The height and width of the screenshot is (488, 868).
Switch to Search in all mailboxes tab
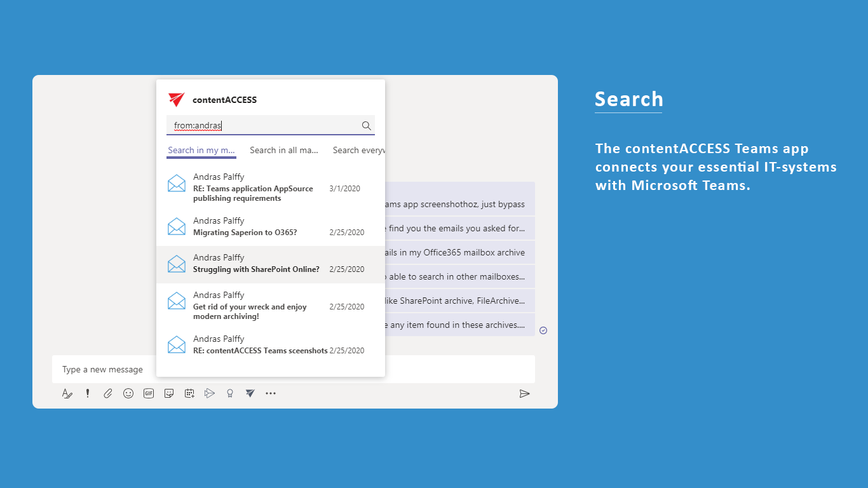284,151
